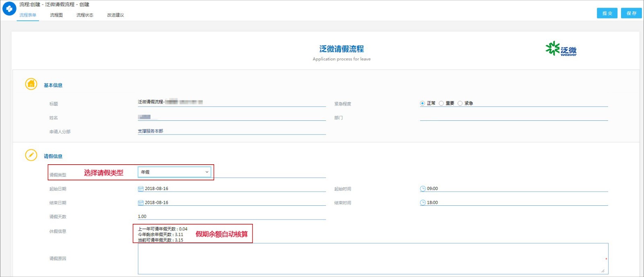Image resolution: width=644 pixels, height=277 pixels.
Task: Click the 泛微请假流程 form title
Action: pos(342,49)
